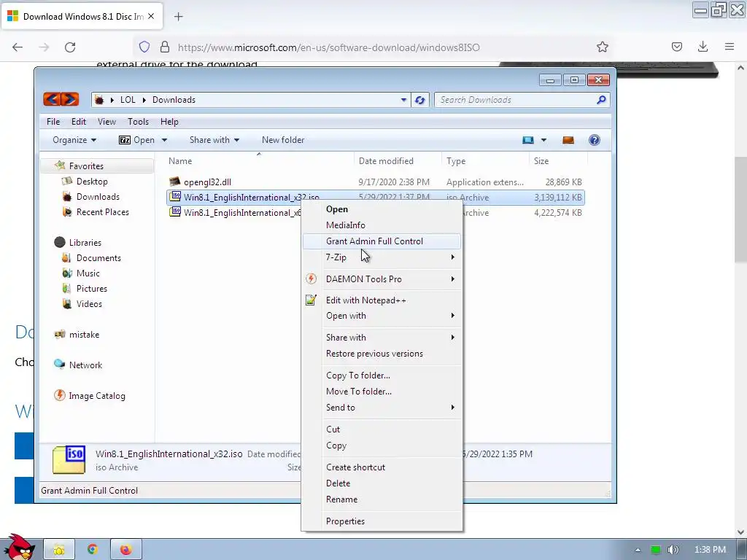Viewport: 747px width, 560px height.
Task: Show hidden tray icons arrow
Action: tap(638, 550)
